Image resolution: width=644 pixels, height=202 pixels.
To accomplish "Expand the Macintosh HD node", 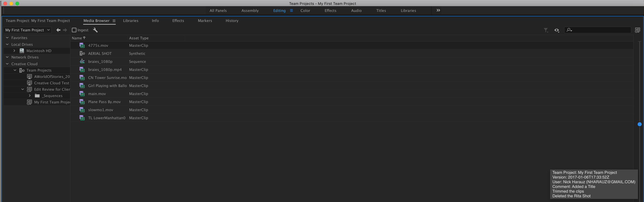I will click(14, 51).
